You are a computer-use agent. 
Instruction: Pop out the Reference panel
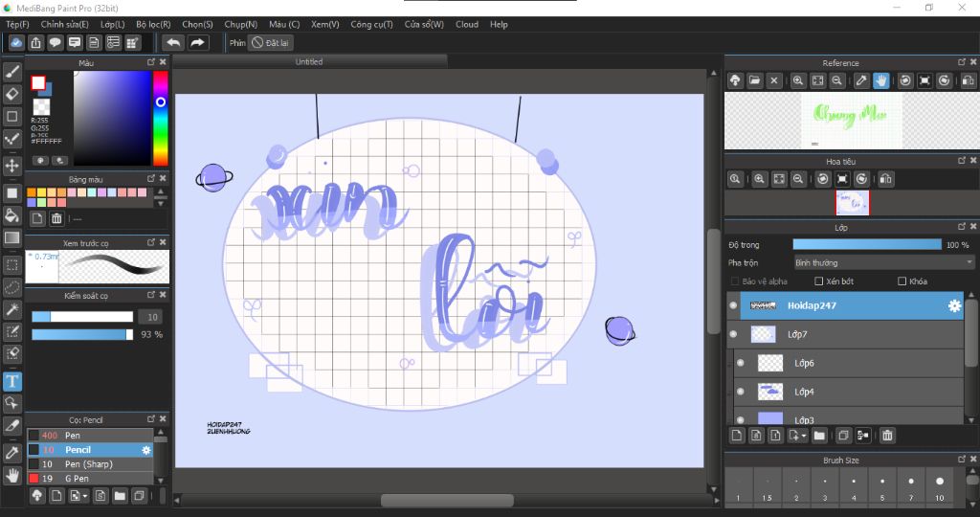pos(961,62)
